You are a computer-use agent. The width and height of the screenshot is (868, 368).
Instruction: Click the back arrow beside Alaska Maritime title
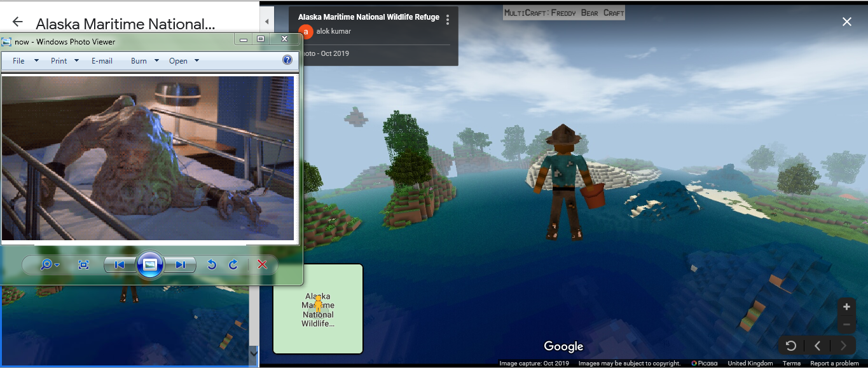coord(17,22)
